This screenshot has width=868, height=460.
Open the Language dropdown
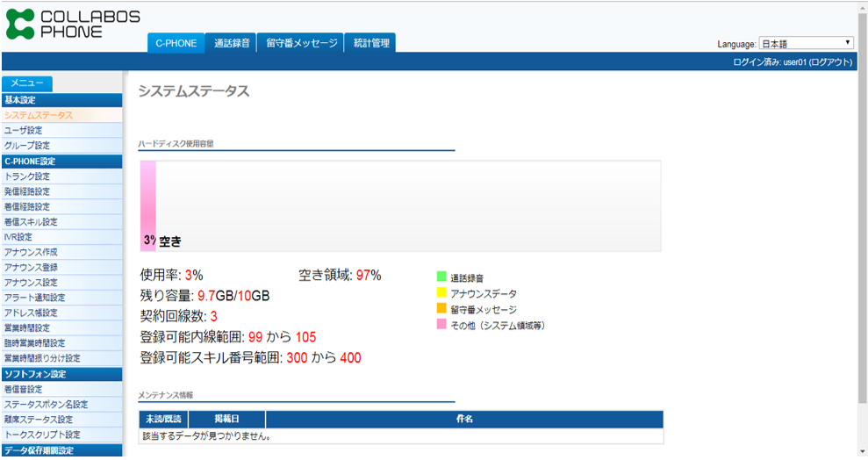(x=806, y=43)
